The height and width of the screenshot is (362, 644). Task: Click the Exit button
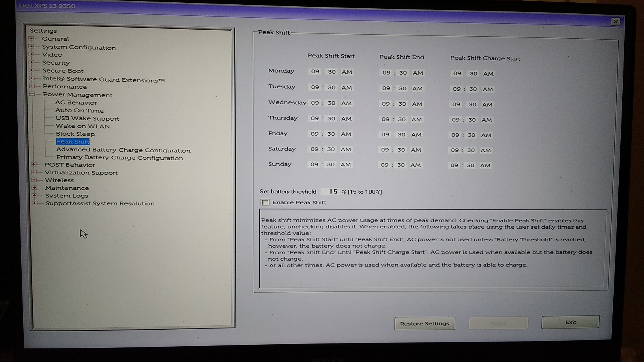(x=571, y=322)
